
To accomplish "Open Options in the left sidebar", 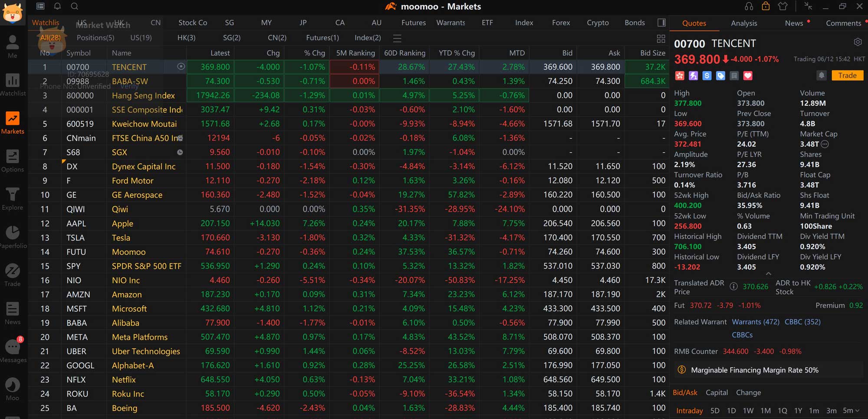I will [x=13, y=161].
